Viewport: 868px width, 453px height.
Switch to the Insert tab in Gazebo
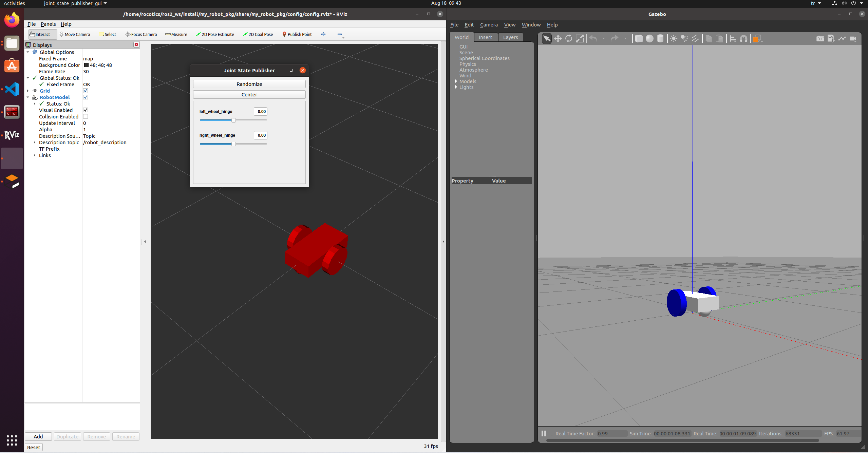coord(485,37)
